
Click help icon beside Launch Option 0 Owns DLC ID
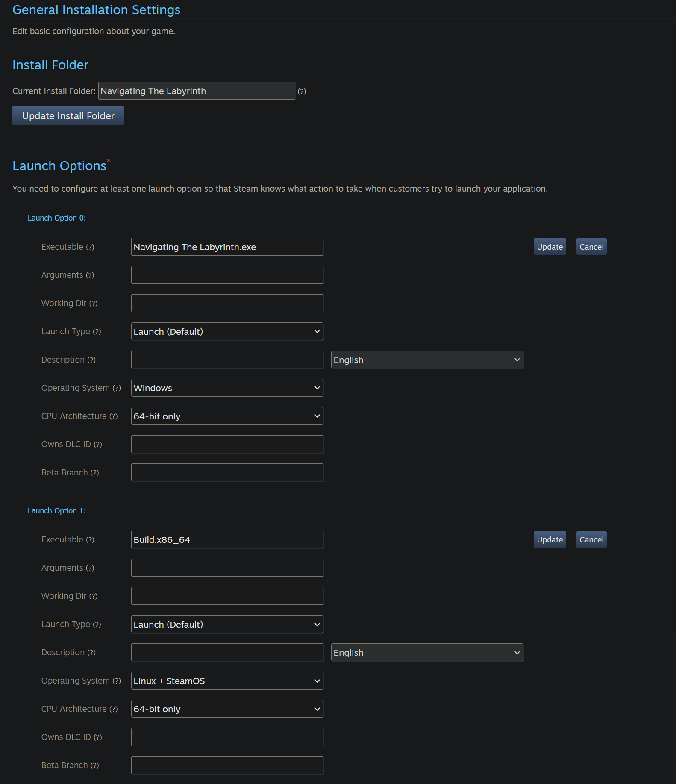[x=98, y=445]
